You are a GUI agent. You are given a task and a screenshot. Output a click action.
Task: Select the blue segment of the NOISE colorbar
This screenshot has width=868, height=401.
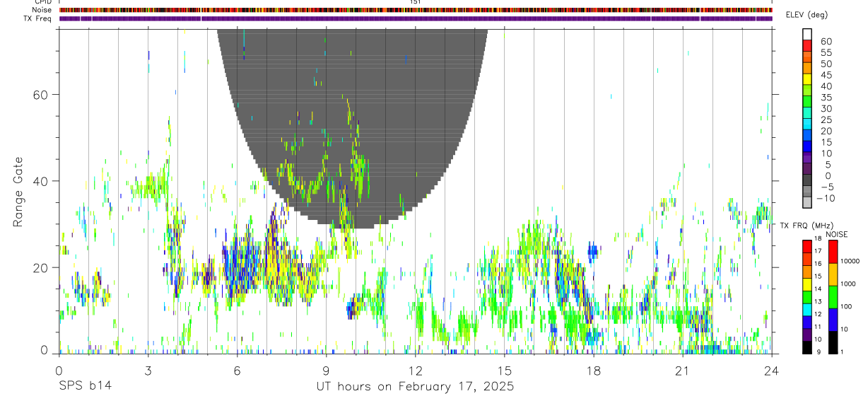pyautogui.click(x=833, y=320)
